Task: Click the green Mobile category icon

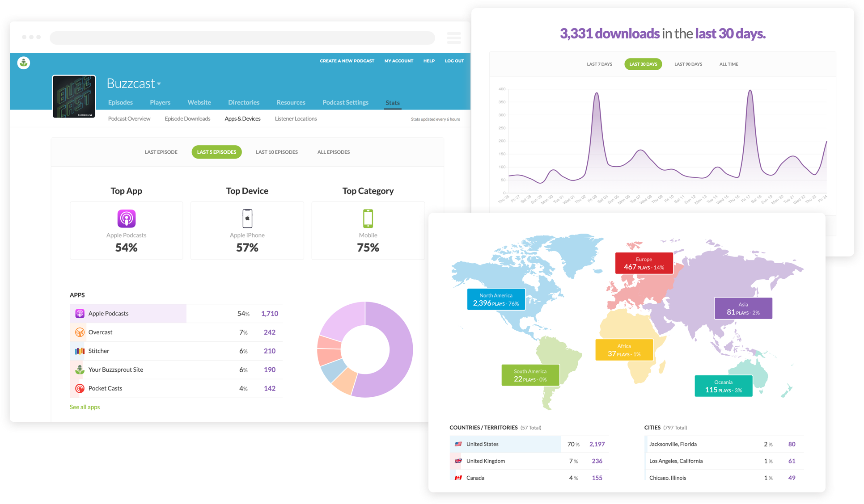Action: pos(368,218)
